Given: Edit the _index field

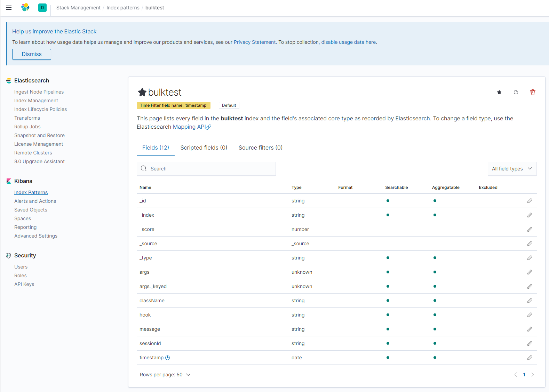Looking at the screenshot, I should click(530, 215).
